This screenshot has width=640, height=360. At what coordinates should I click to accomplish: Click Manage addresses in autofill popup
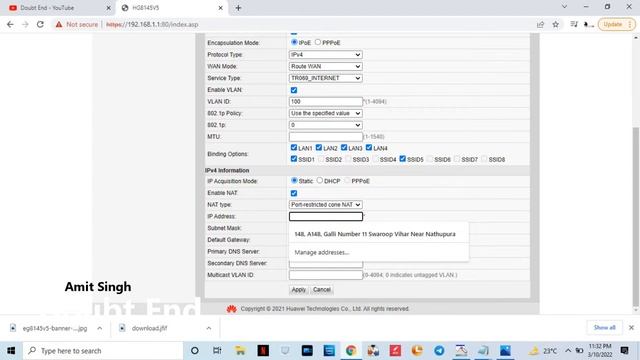pos(379,252)
